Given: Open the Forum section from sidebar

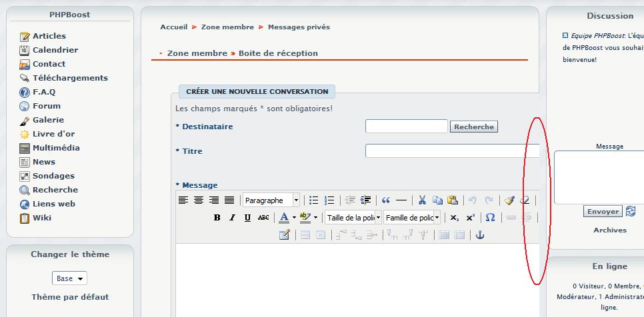Looking at the screenshot, I should point(46,106).
